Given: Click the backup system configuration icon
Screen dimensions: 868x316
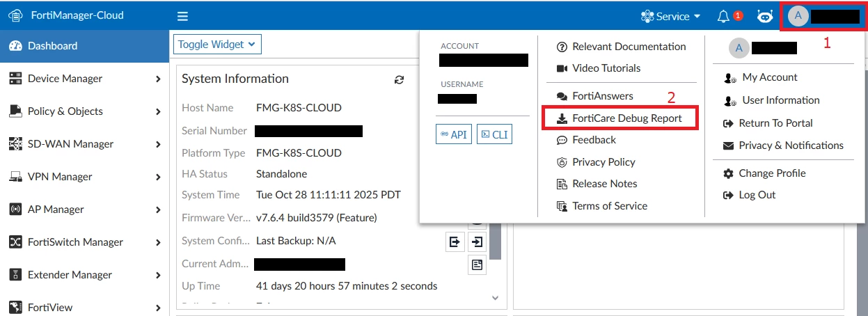Looking at the screenshot, I should [x=455, y=242].
